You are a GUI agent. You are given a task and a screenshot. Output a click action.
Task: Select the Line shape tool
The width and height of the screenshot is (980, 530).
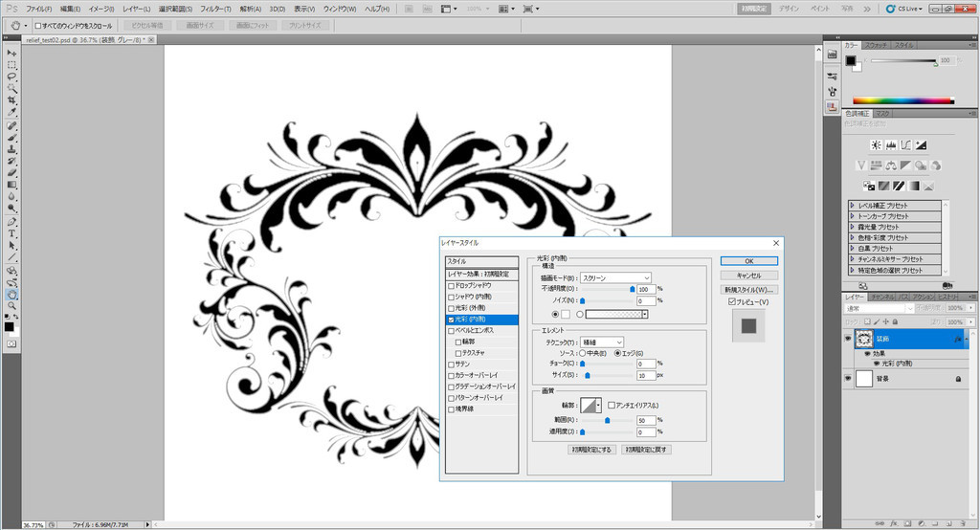pos(11,257)
